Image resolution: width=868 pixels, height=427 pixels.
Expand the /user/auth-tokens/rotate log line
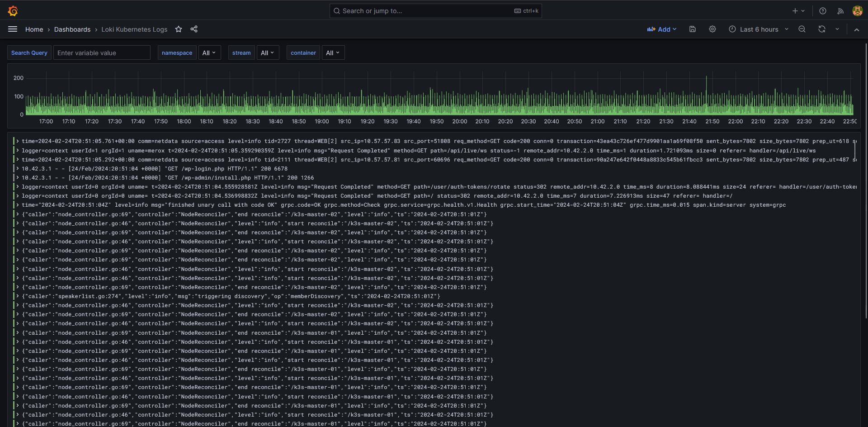(18, 187)
